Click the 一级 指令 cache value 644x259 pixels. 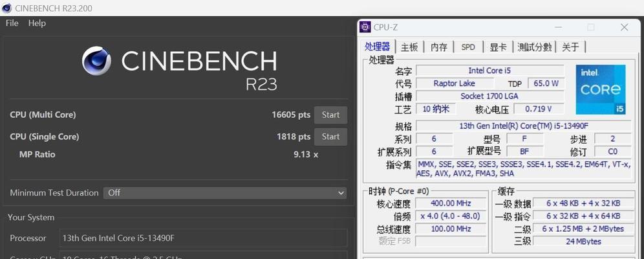click(583, 216)
